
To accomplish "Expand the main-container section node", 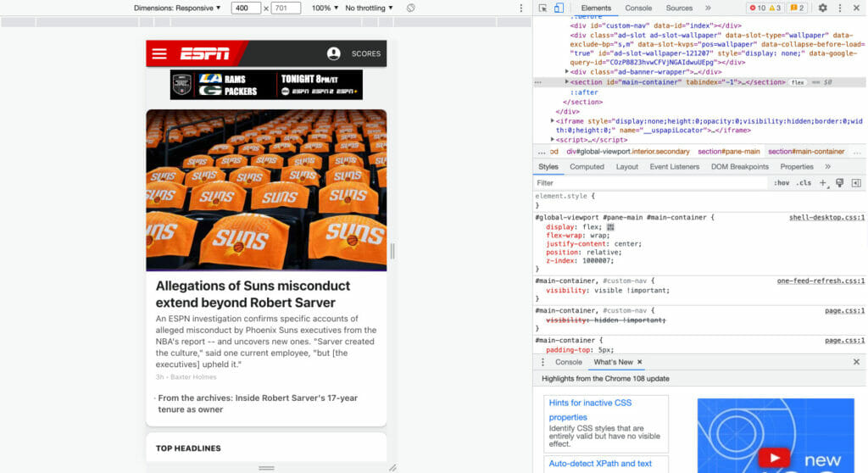I will (x=567, y=82).
